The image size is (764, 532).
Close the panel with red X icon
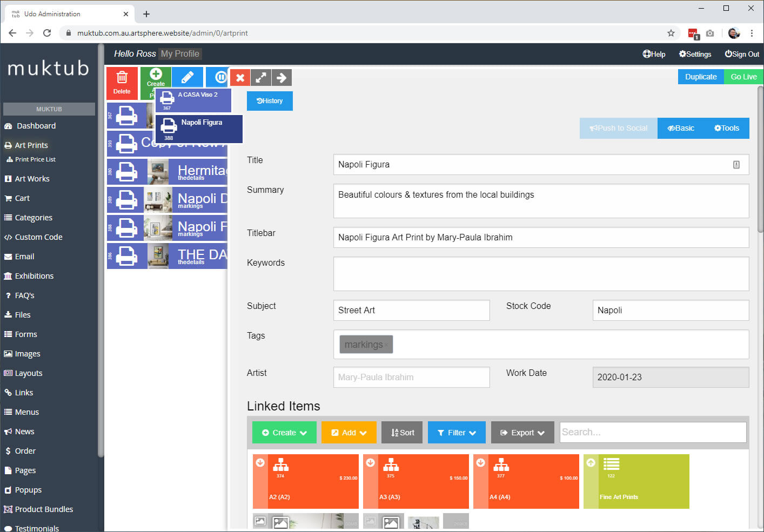pyautogui.click(x=240, y=78)
